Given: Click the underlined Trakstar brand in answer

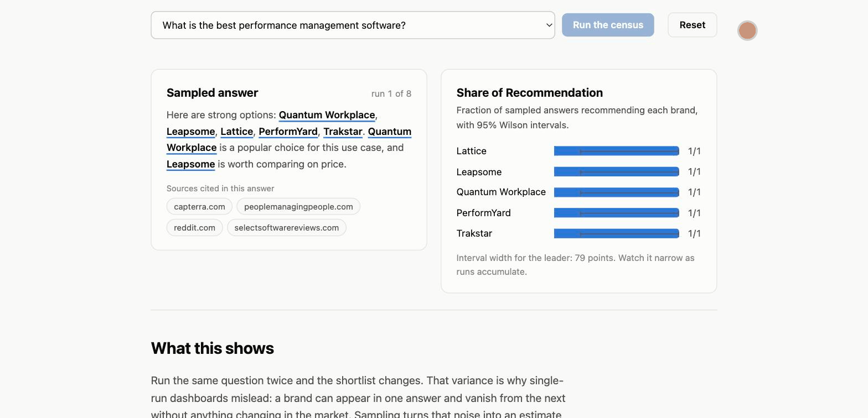Looking at the screenshot, I should (x=343, y=132).
